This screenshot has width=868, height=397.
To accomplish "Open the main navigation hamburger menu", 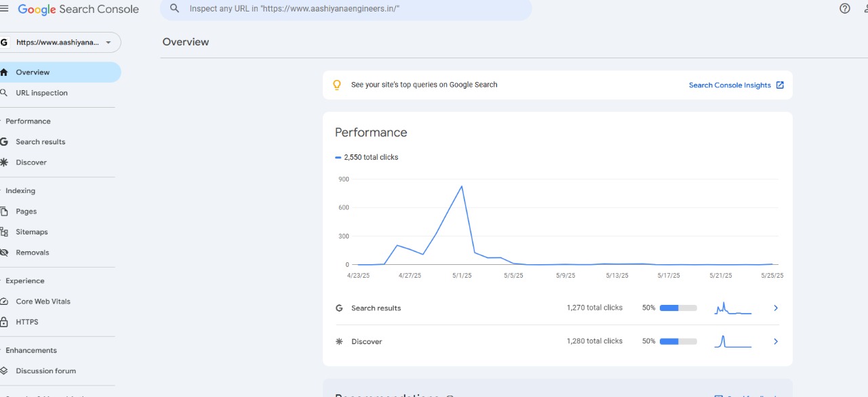I will coord(5,9).
